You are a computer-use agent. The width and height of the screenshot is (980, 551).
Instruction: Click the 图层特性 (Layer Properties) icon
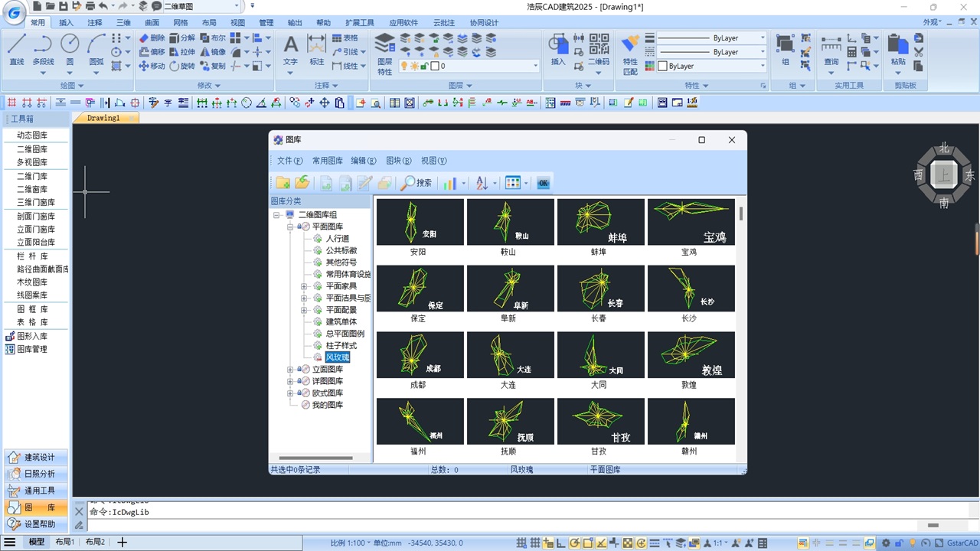(384, 51)
